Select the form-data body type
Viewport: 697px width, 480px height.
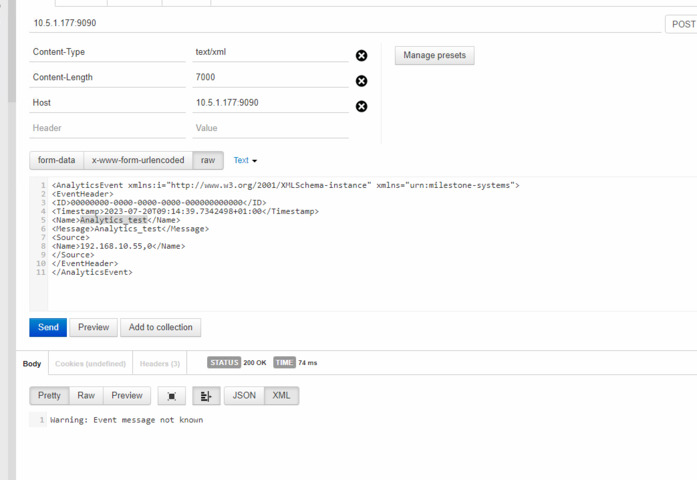click(56, 160)
